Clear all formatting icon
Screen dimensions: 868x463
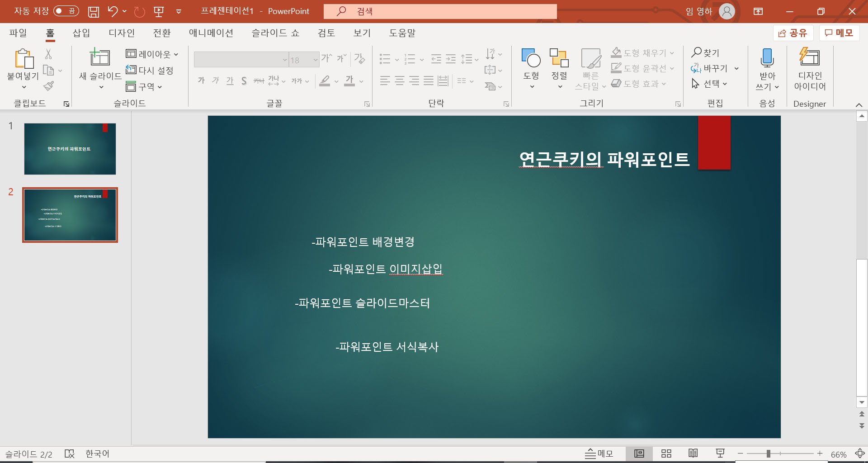(x=359, y=58)
